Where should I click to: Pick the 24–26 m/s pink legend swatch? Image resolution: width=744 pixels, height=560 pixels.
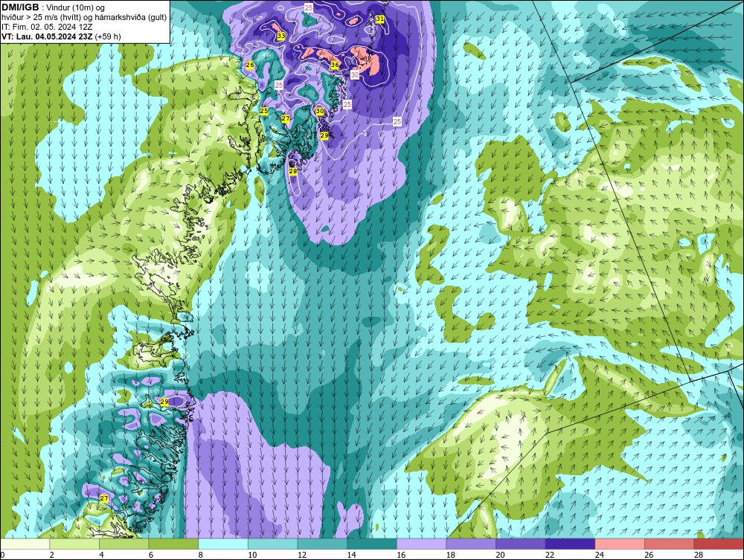coord(620,544)
